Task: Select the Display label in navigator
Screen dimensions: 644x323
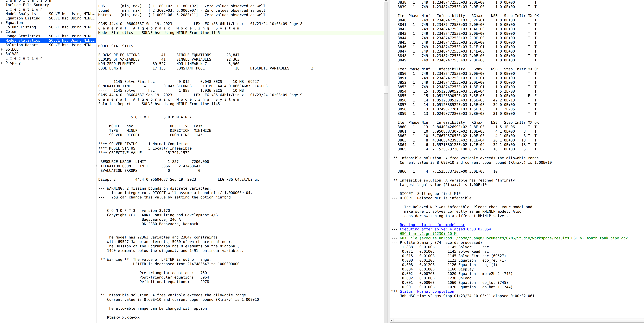Action: (13, 63)
